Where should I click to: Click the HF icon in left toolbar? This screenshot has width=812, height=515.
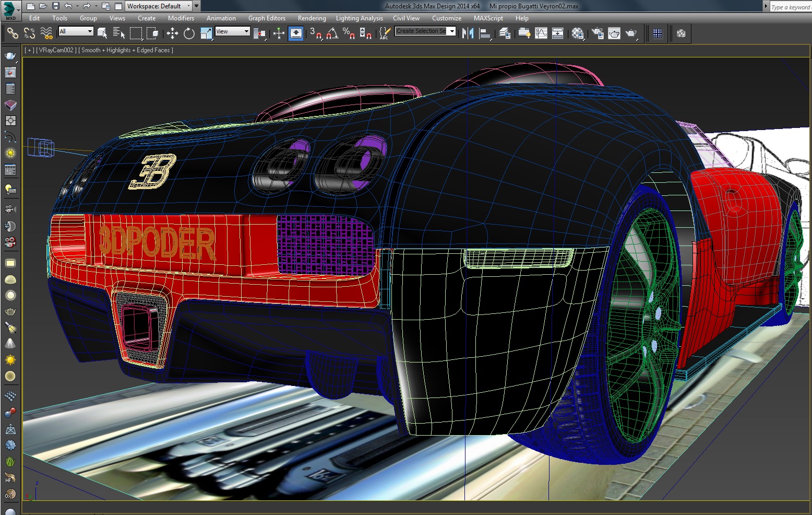point(10,478)
